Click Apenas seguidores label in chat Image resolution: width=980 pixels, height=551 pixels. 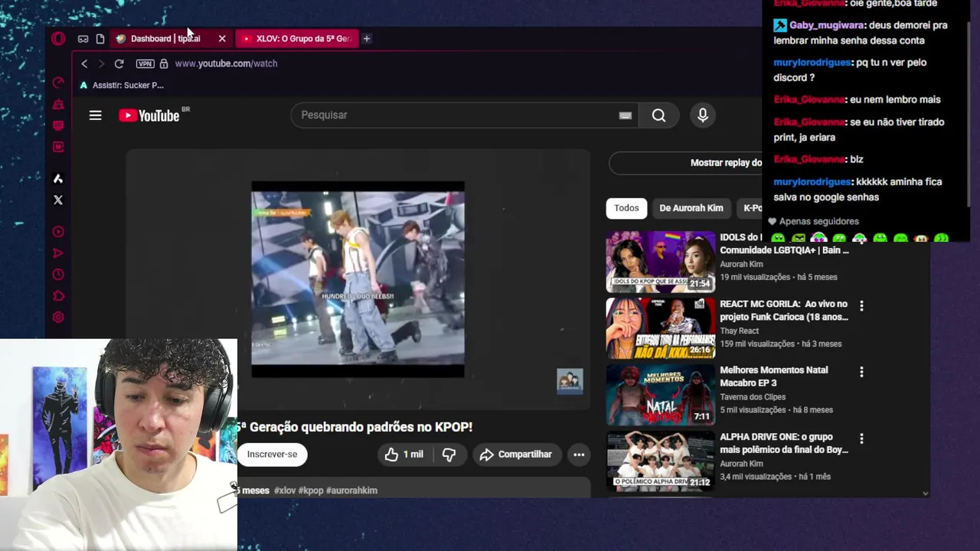click(818, 221)
